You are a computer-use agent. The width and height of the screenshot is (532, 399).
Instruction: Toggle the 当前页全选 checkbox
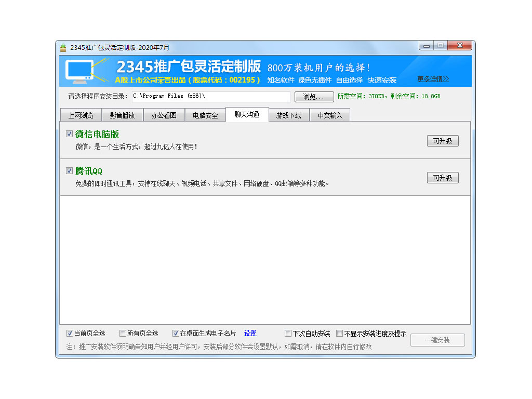(70, 333)
